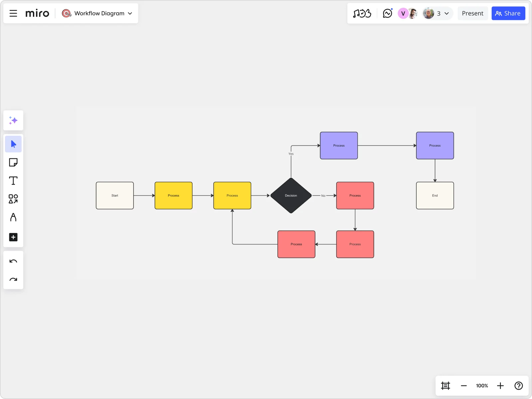The image size is (532, 399).
Task: Select the cursor selection tool
Action: 13,144
